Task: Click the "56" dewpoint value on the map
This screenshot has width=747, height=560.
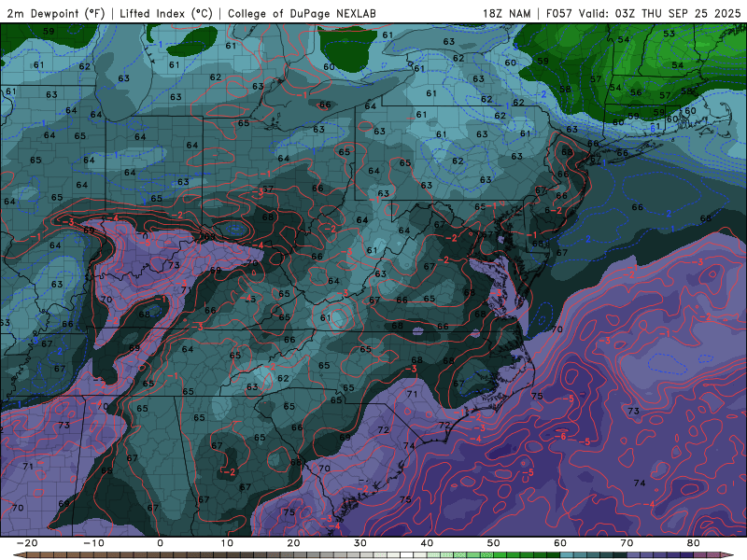Action: 636,92
